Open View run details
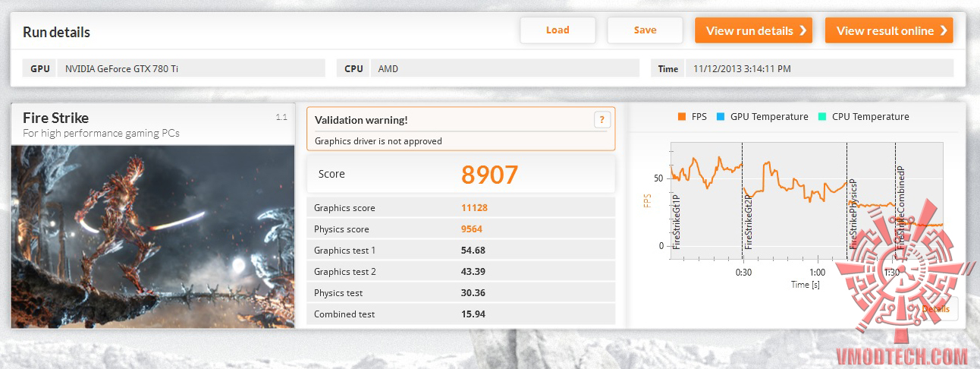This screenshot has height=369, width=980. click(x=753, y=30)
